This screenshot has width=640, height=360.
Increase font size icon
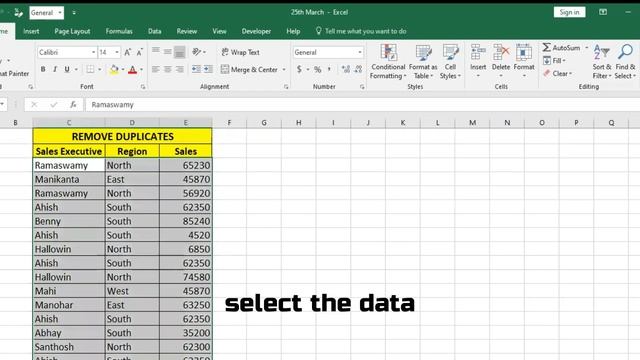(x=128, y=52)
